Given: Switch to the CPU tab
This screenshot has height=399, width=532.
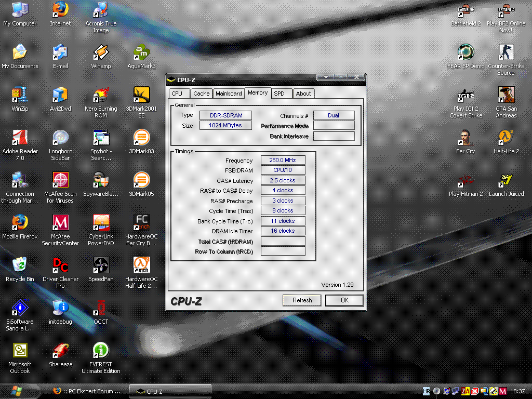Looking at the screenshot, I should point(177,94).
